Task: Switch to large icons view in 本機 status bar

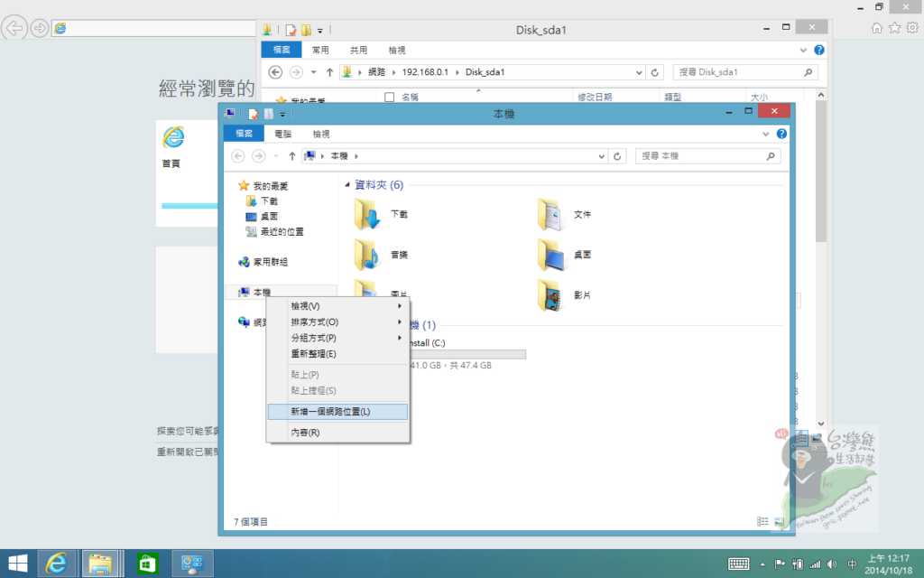Action: pyautogui.click(x=779, y=521)
